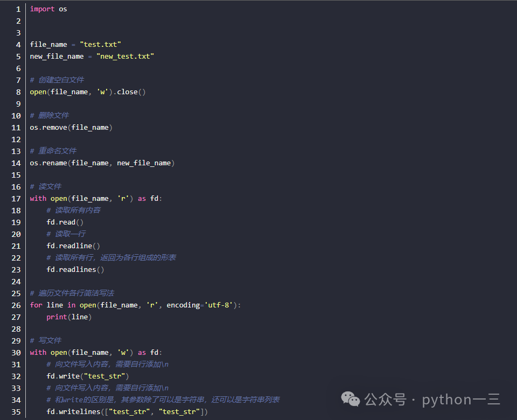The image size is (517, 420).
Task: Click os.rename call on line 14
Action: (x=102, y=163)
